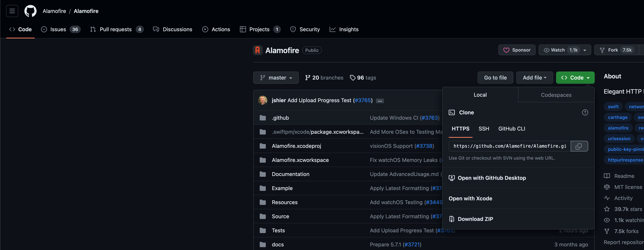Open the MIT license link

pyautogui.click(x=623, y=187)
